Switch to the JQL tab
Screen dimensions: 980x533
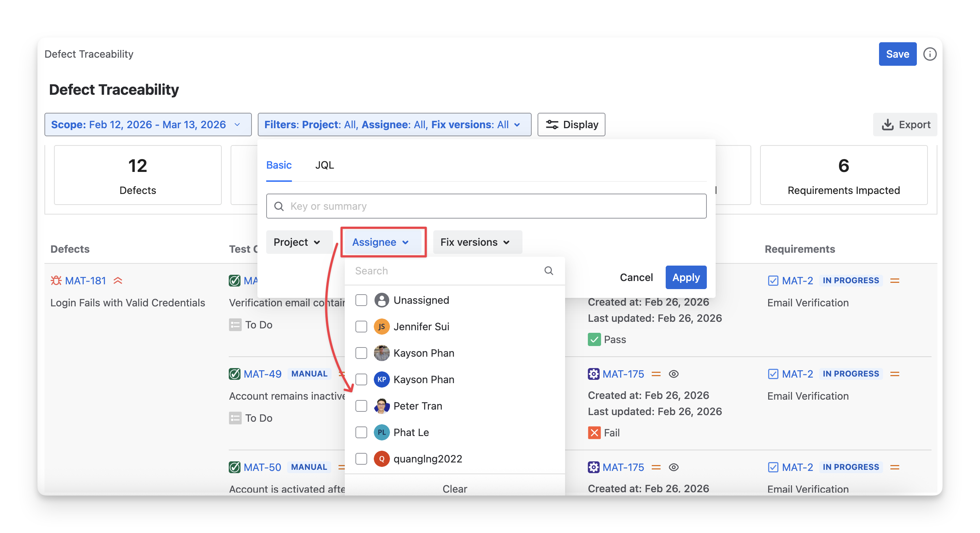tap(324, 165)
